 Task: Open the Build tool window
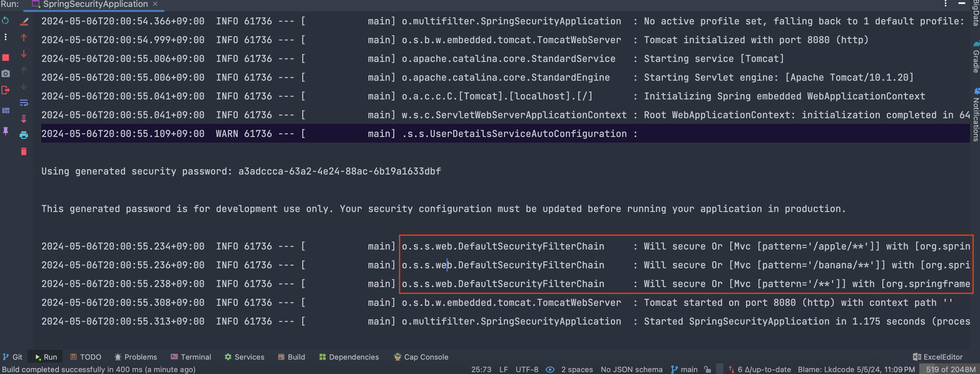pos(292,357)
